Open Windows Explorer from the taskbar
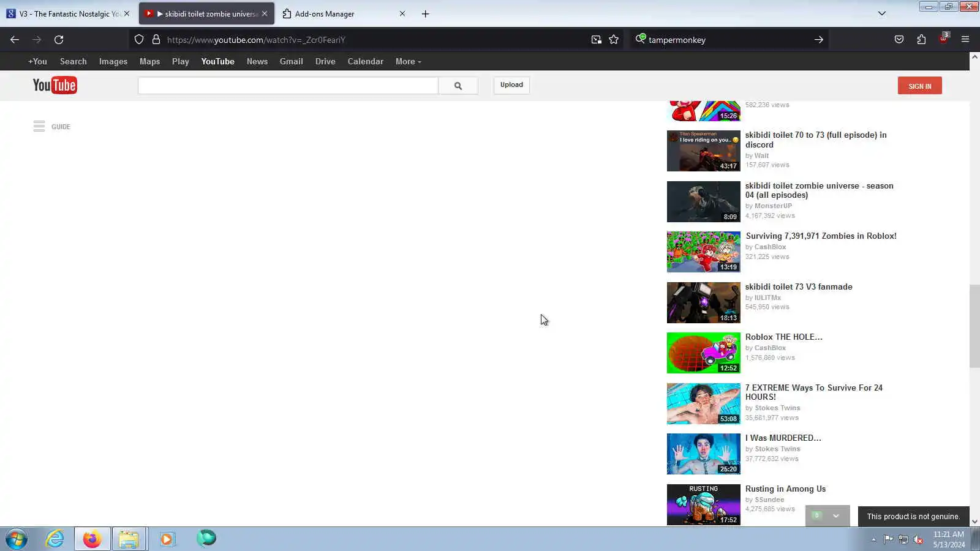 coord(129,539)
